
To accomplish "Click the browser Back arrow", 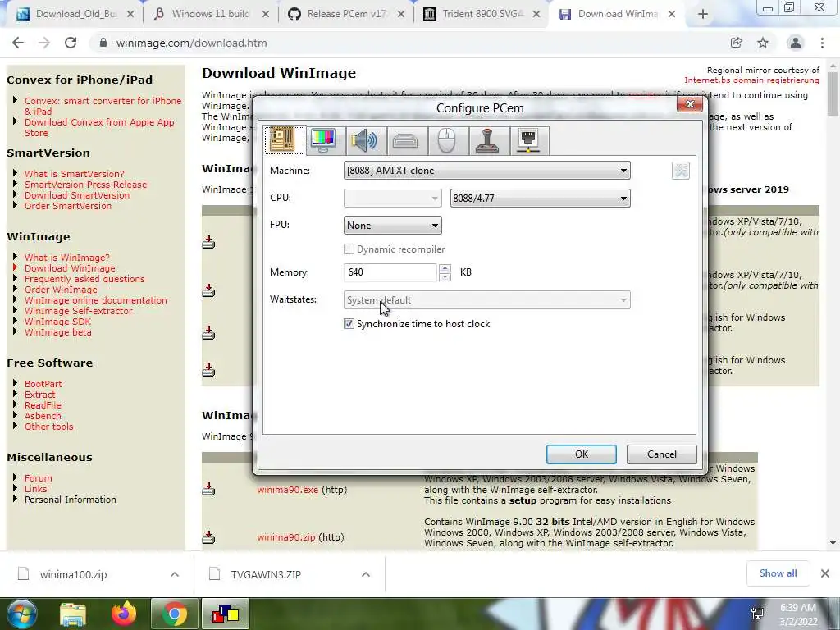I will tap(18, 43).
